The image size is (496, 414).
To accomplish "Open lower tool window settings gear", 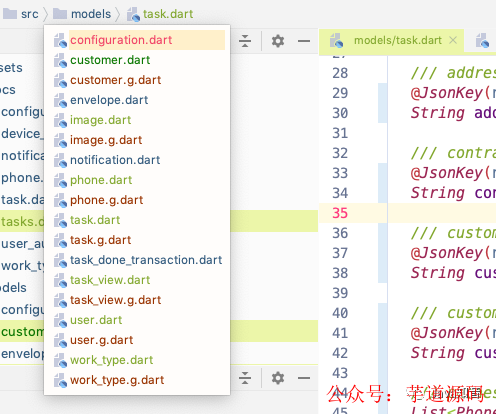I will pos(278,378).
